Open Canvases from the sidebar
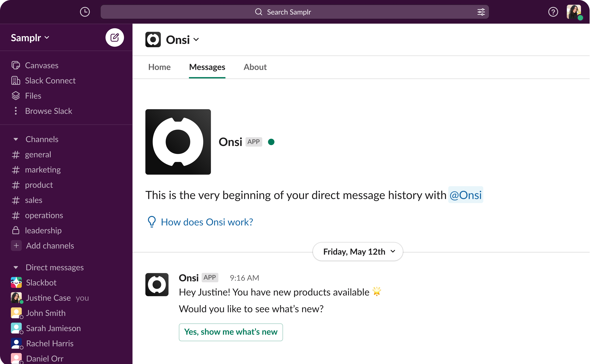This screenshot has height=364, width=591. (42, 65)
